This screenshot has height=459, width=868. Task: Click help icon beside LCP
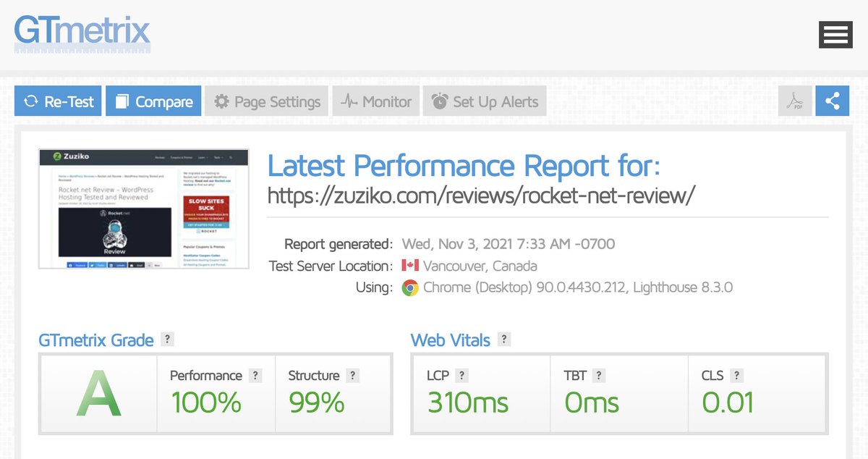pyautogui.click(x=462, y=376)
